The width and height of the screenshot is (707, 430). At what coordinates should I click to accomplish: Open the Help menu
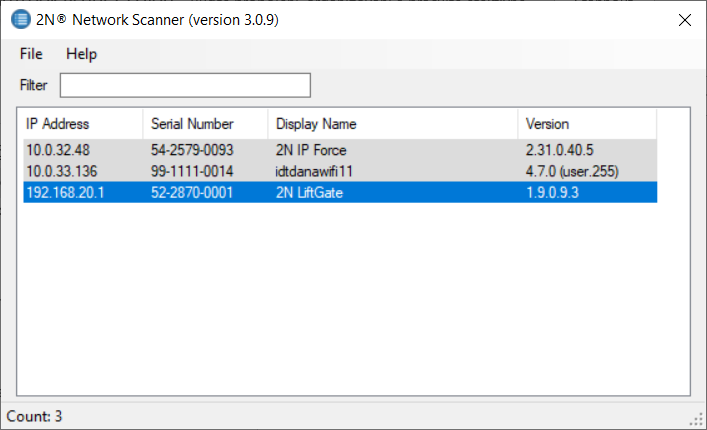click(x=81, y=54)
